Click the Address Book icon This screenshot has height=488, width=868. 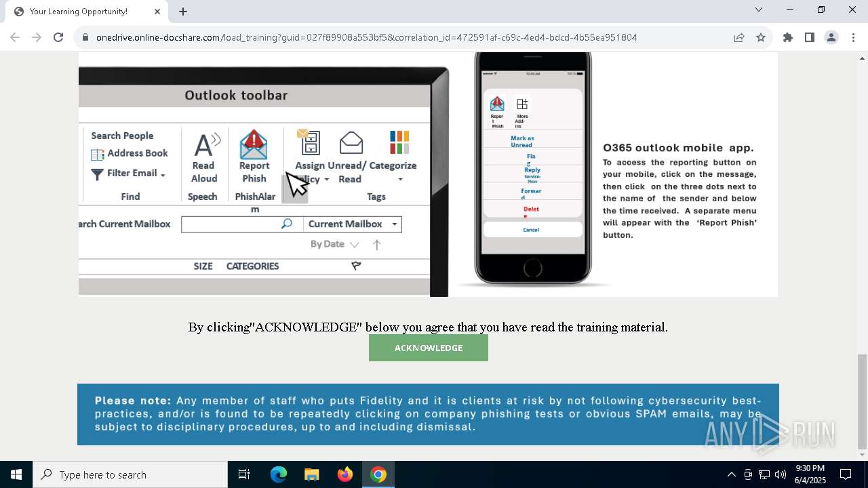point(97,154)
